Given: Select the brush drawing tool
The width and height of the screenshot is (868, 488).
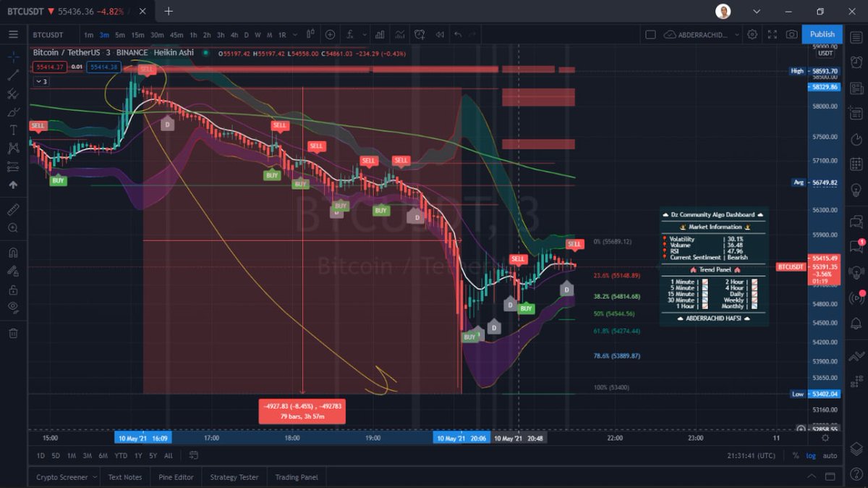Looking at the screenshot, I should tap(13, 112).
